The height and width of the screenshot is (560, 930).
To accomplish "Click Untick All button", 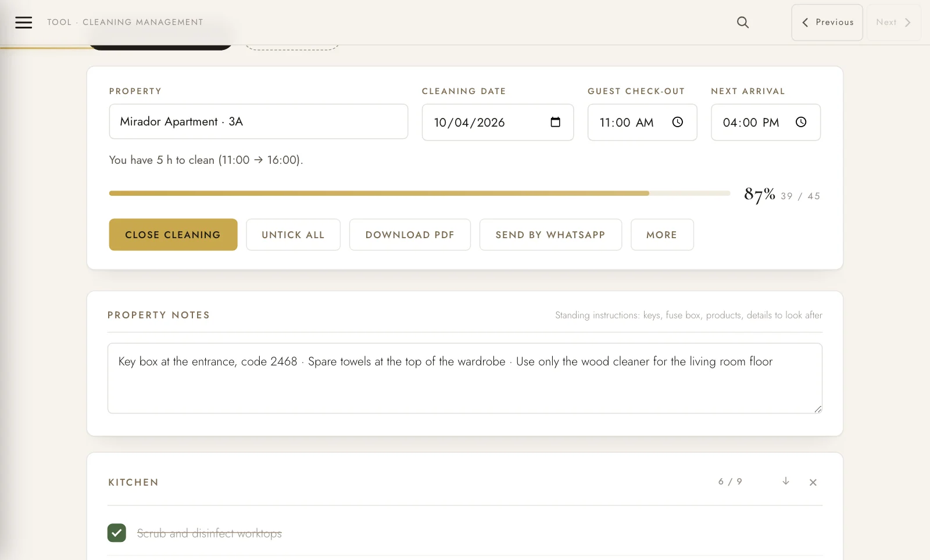I will click(x=293, y=235).
